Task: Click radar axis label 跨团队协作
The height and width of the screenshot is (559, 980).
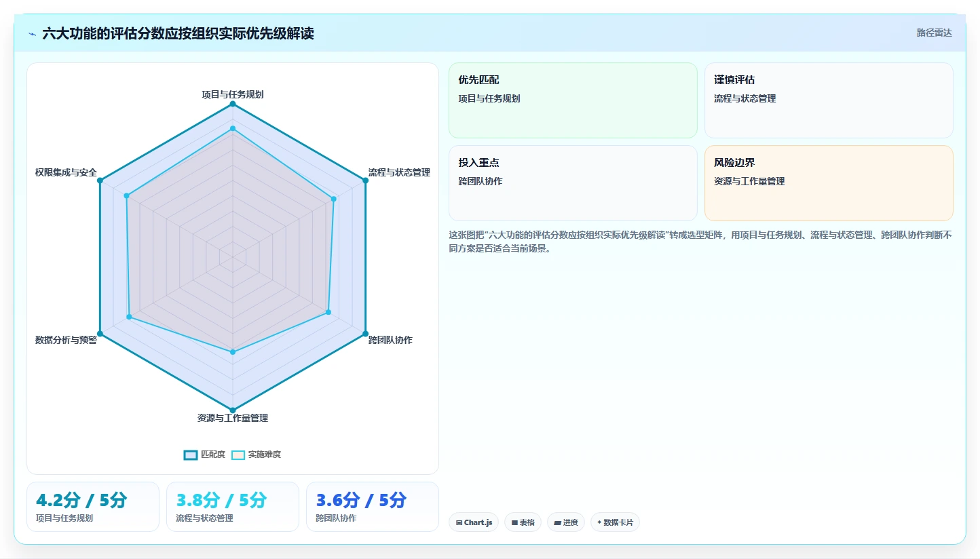Action: [390, 340]
